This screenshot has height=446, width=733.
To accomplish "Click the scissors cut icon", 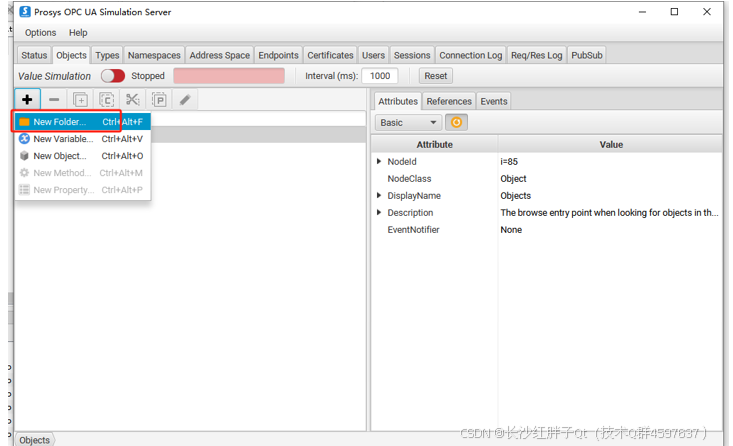I will [132, 100].
